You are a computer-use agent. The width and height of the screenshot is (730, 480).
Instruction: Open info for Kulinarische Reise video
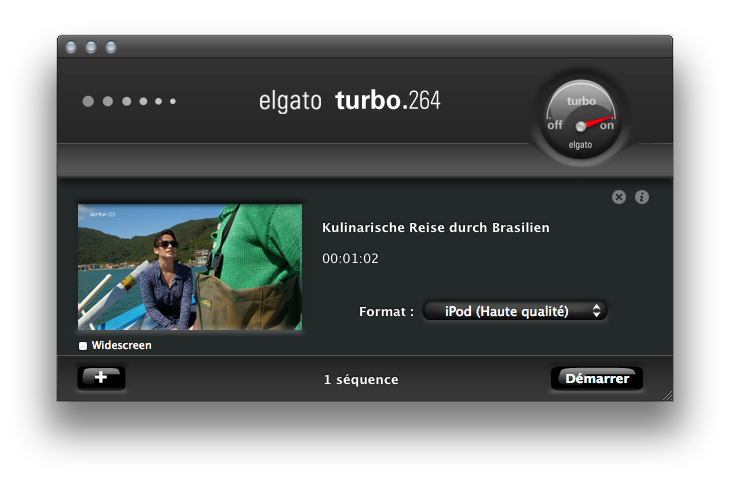coord(642,197)
